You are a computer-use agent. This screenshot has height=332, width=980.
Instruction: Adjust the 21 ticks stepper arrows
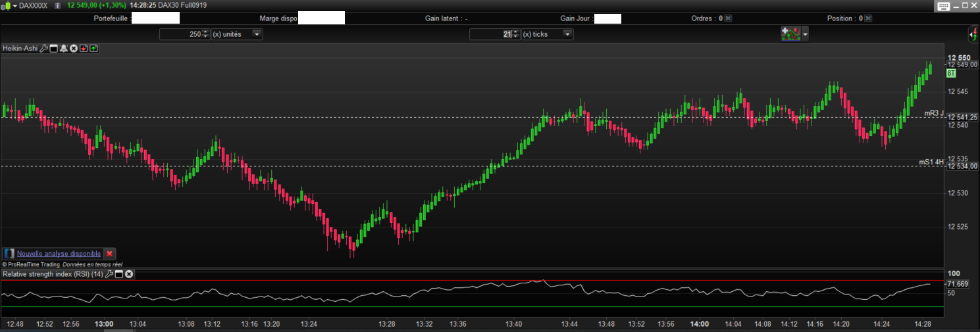515,34
